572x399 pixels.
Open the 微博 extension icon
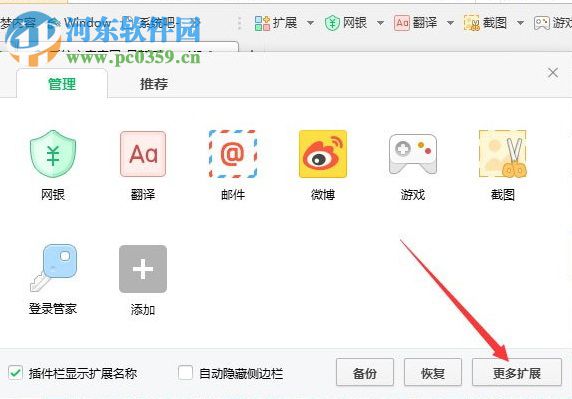(323, 154)
